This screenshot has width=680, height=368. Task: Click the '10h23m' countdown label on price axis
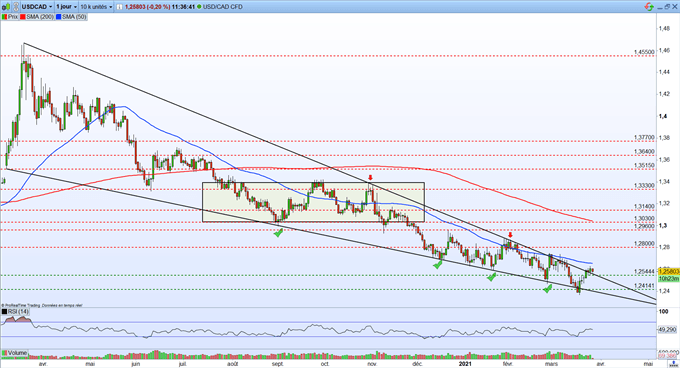[x=668, y=279]
